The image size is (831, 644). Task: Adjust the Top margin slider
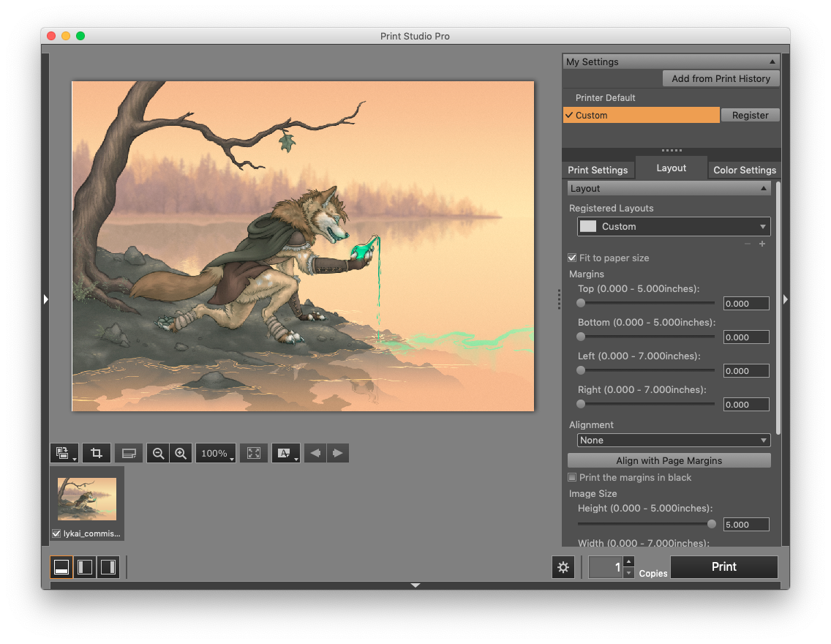(581, 303)
